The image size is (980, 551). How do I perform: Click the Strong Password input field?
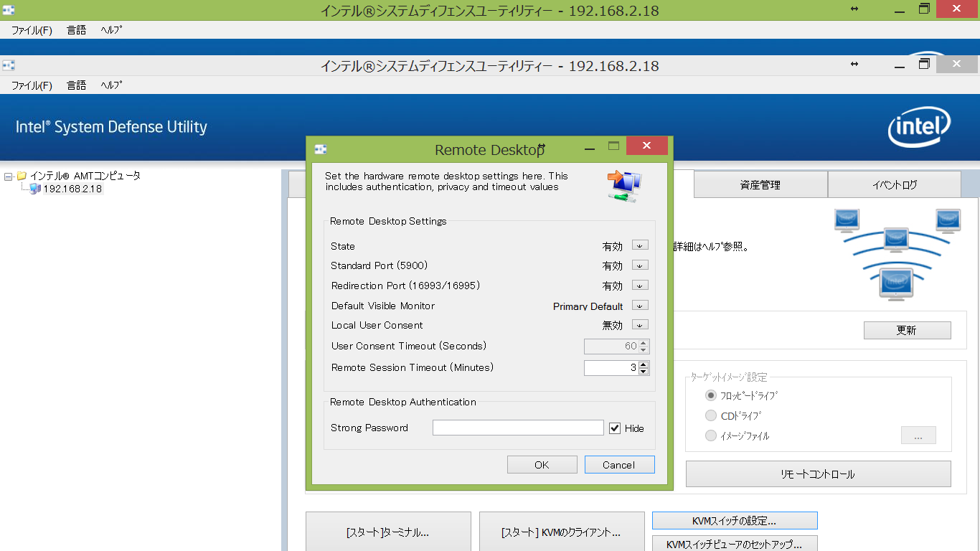[518, 428]
